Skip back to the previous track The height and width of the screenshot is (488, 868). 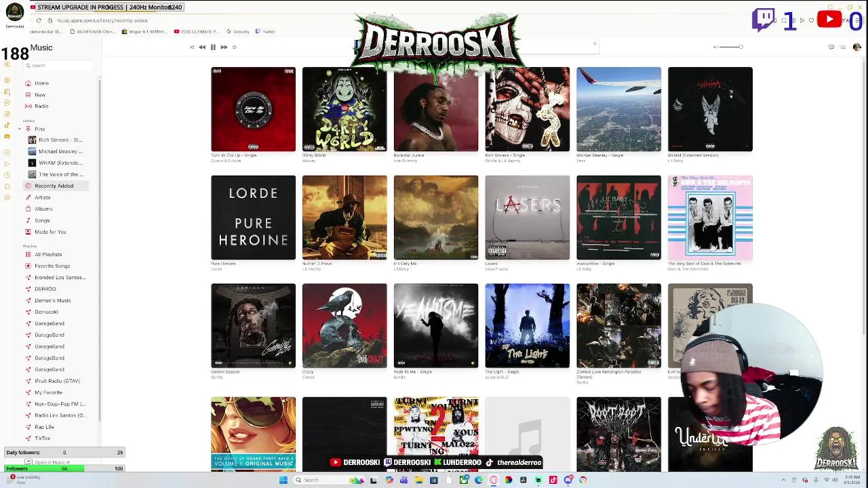(202, 47)
